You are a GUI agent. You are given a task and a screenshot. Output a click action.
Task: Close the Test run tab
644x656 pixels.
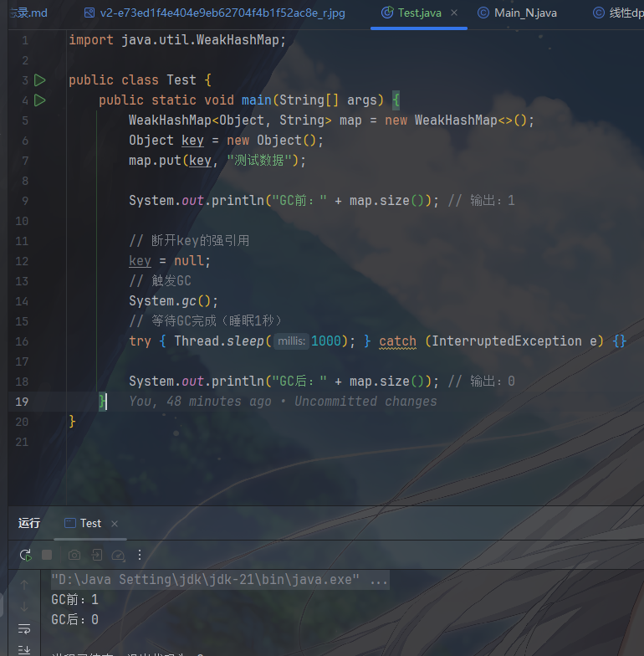(x=115, y=524)
